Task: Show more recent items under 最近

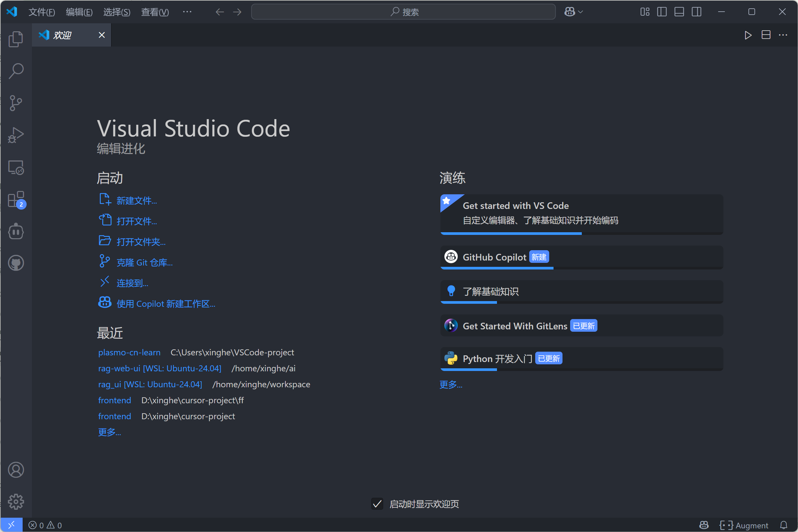Action: coord(109,432)
